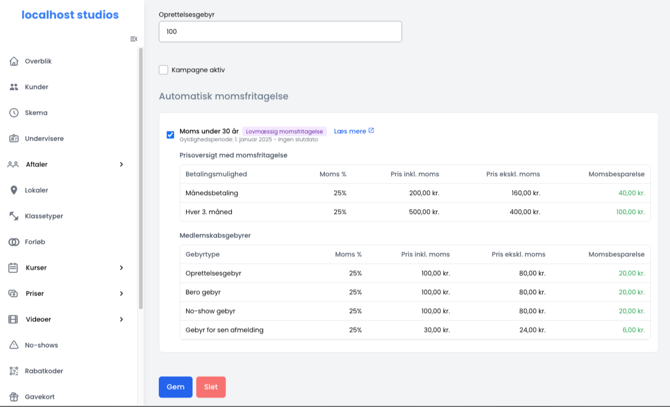
Task: Click the Oprettelsesgebyr input field
Action: (x=280, y=32)
